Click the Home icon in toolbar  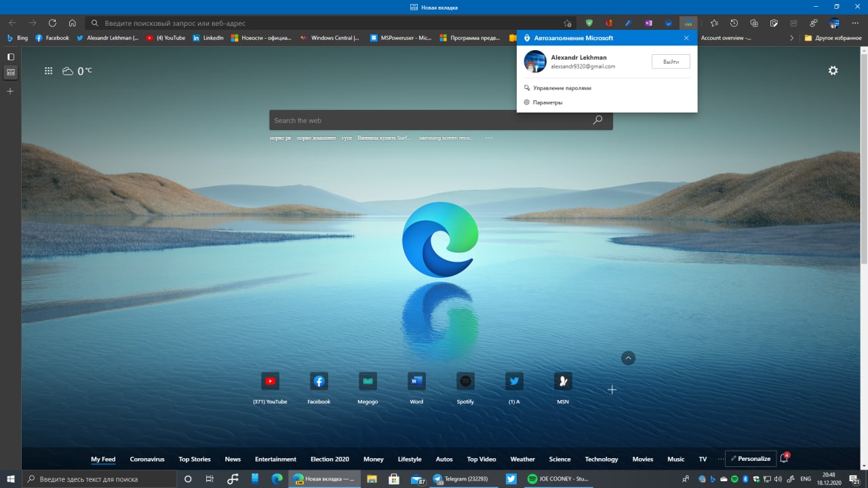pyautogui.click(x=72, y=23)
